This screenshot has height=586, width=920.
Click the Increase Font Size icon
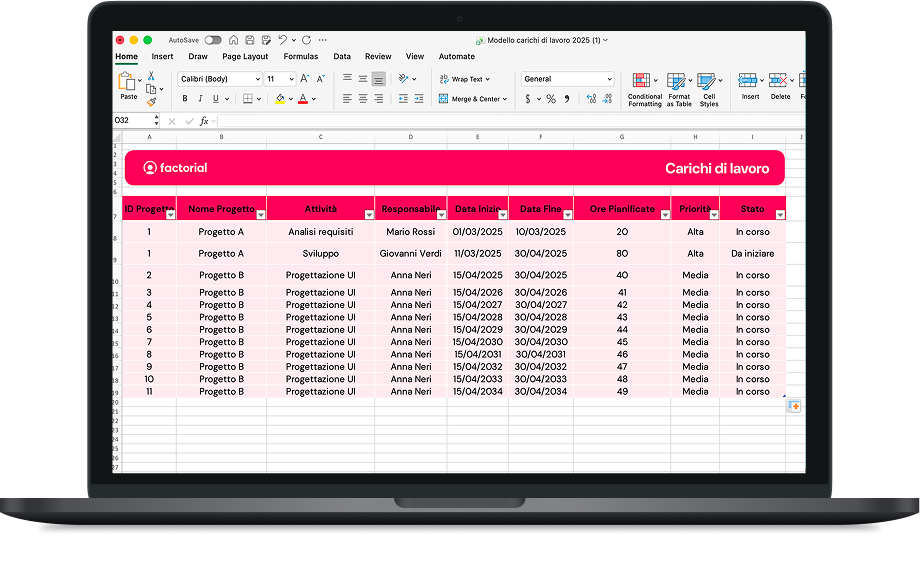pyautogui.click(x=305, y=79)
